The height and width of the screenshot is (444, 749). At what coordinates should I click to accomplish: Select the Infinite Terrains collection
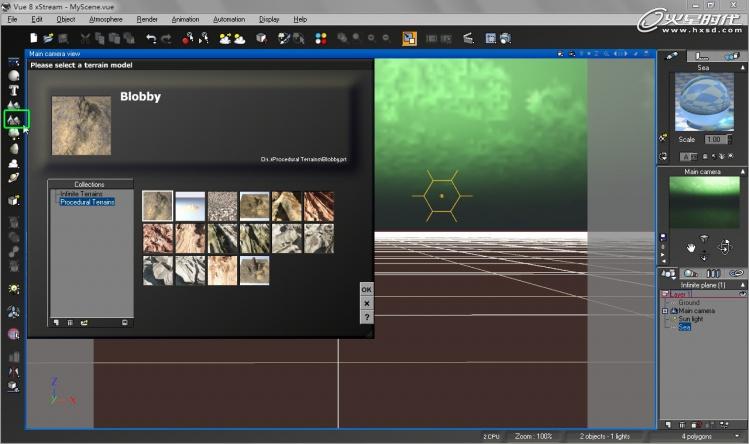(81, 194)
